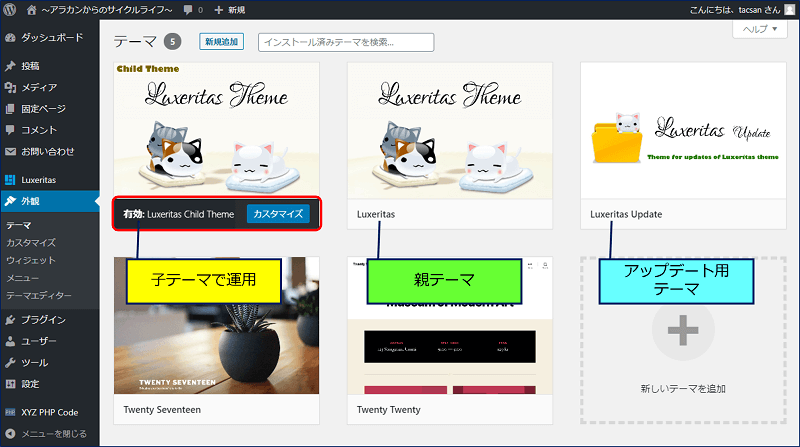Select テーマ submenu link
Screen dimensions: 800x447
19,225
